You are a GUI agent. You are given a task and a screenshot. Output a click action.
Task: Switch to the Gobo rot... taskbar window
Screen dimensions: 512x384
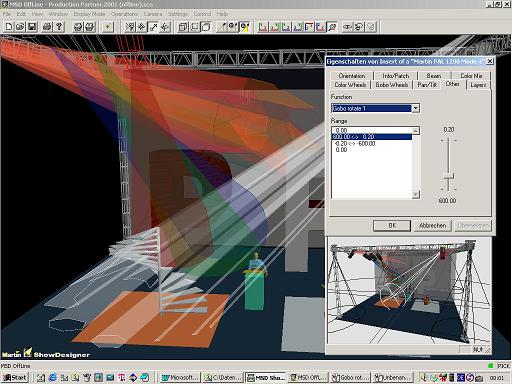coord(350,377)
